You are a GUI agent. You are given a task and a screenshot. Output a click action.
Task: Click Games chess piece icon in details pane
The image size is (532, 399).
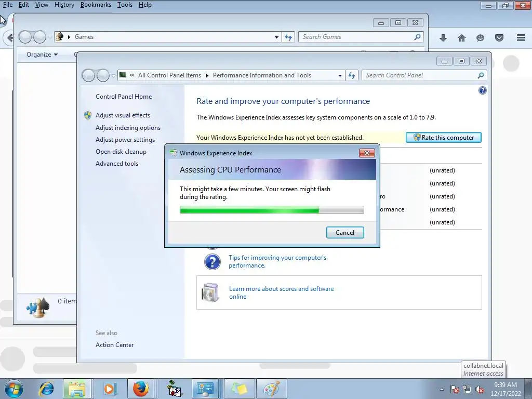pyautogui.click(x=38, y=308)
